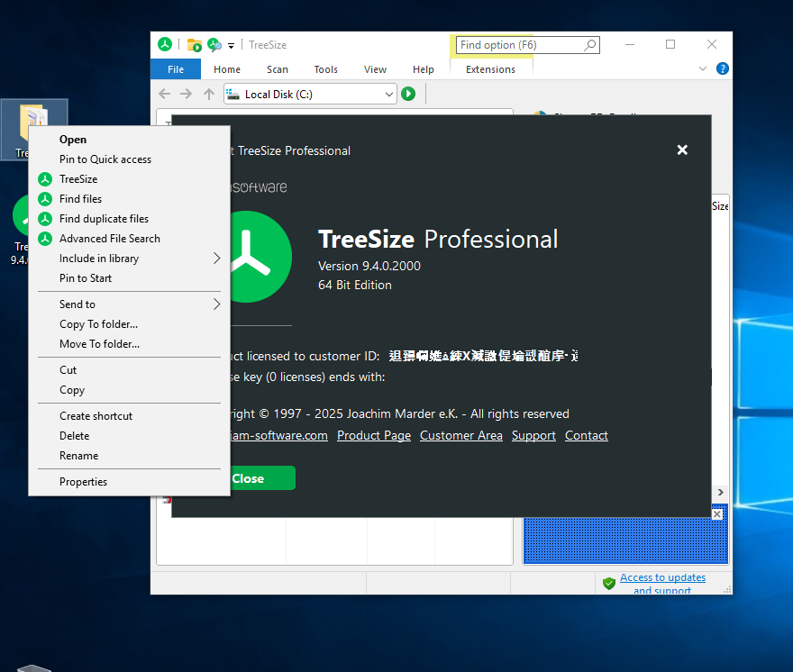Select the green TreeSize 9.4 desktop shortcut

20,217
